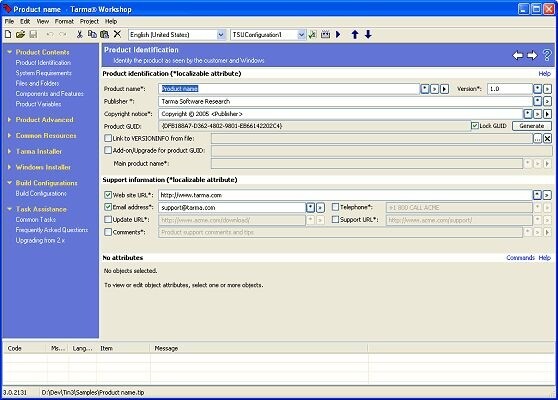558x400 pixels.
Task: Click the blue run triangle in toolbar
Action: pos(338,35)
